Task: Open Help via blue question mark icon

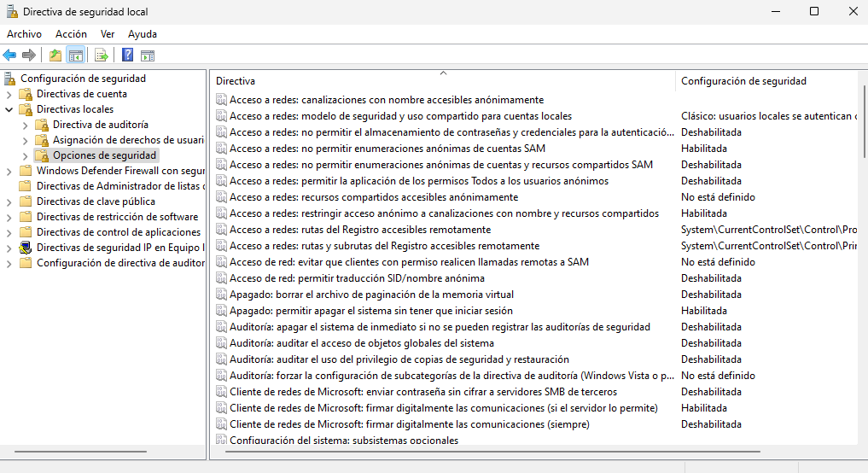Action: [x=127, y=55]
